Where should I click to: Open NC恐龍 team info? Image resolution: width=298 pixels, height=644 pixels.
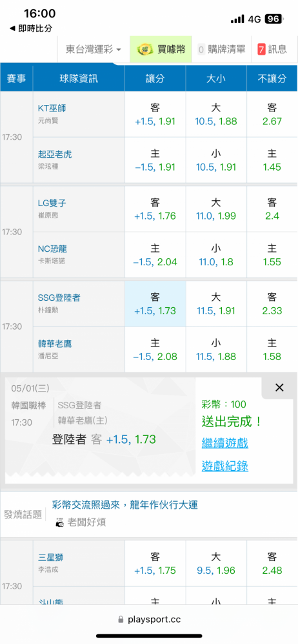point(52,249)
